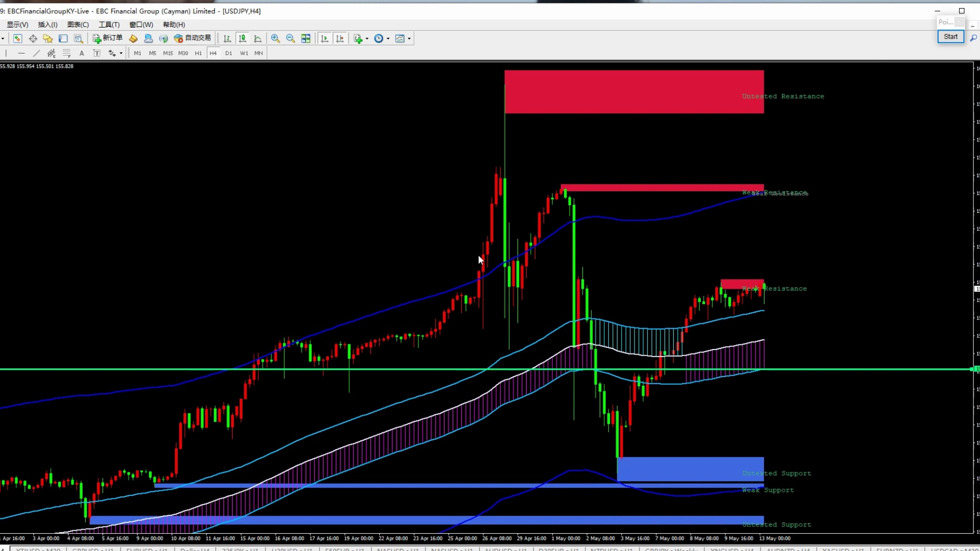Viewport: 980px width, 551px height.
Task: Switch chart to line chart
Action: pos(258,38)
